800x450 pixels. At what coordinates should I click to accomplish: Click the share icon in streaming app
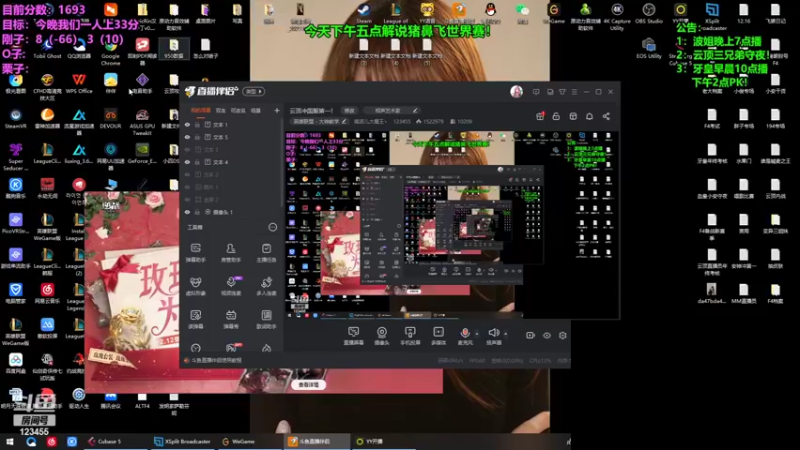tap(606, 116)
